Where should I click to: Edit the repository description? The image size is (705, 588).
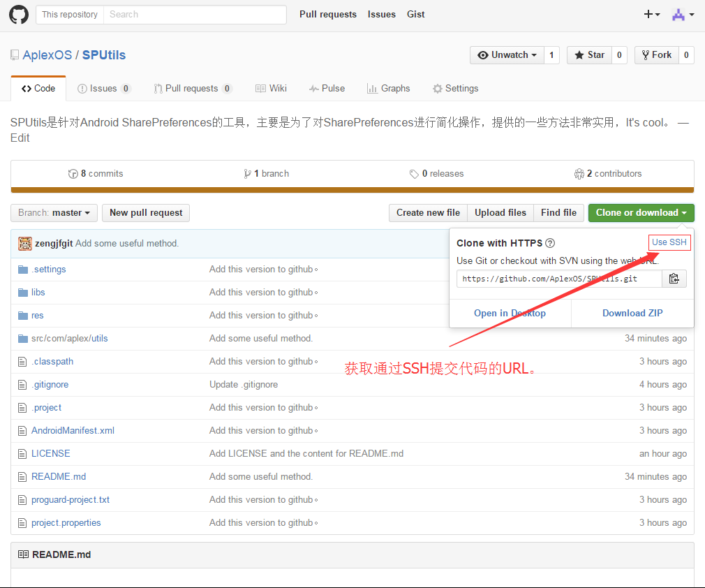coord(20,138)
